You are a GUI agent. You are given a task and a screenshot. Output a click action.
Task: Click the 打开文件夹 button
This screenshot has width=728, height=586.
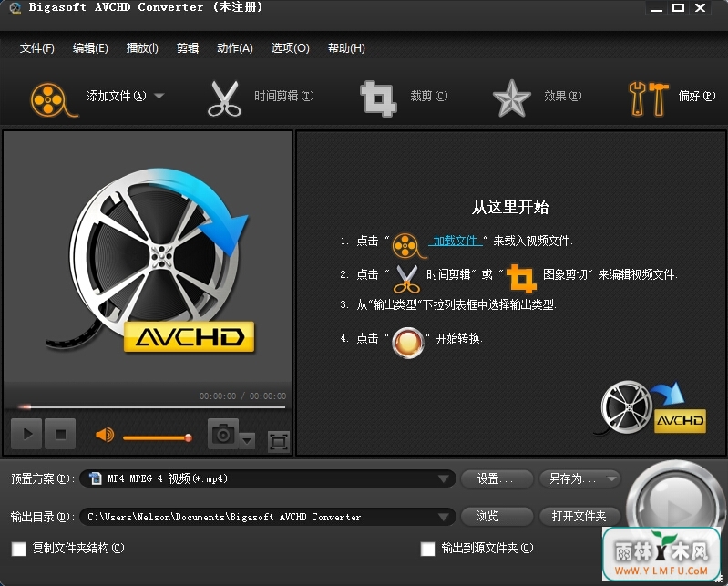(579, 516)
